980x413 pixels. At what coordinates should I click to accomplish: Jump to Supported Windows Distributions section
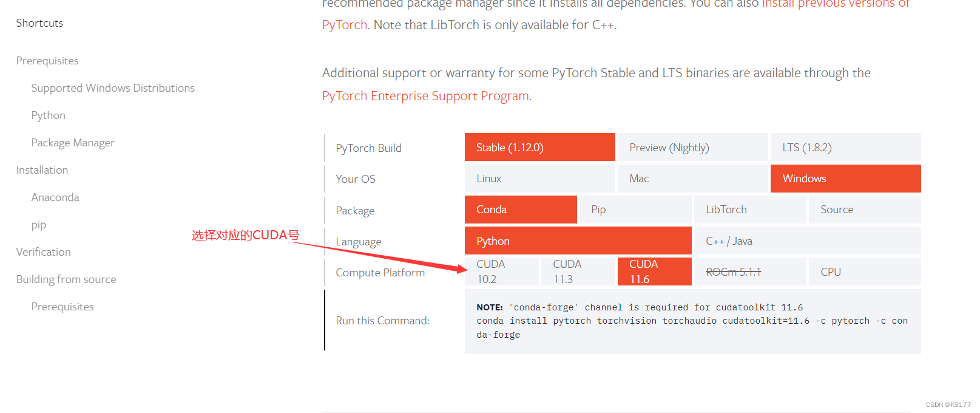point(113,88)
